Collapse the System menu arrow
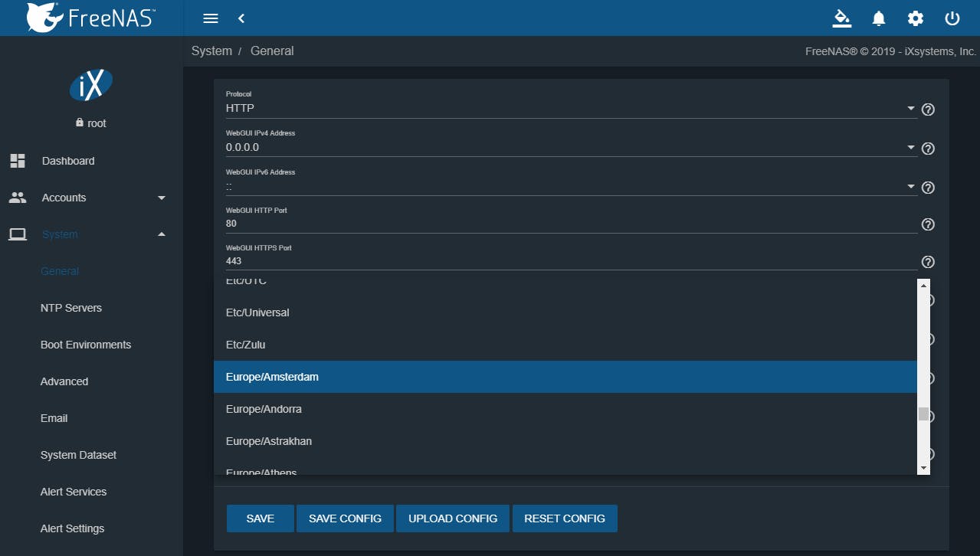Viewport: 980px width, 556px height. (161, 234)
